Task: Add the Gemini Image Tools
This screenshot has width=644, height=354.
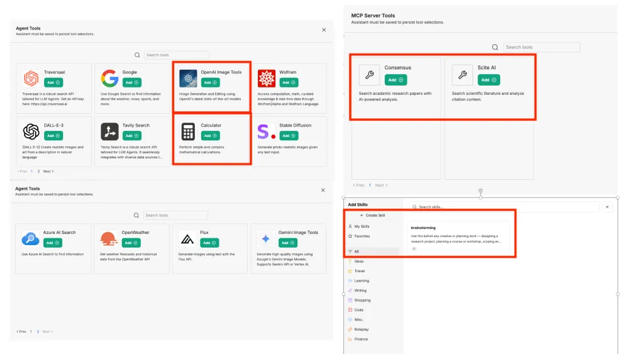Action: click(287, 243)
